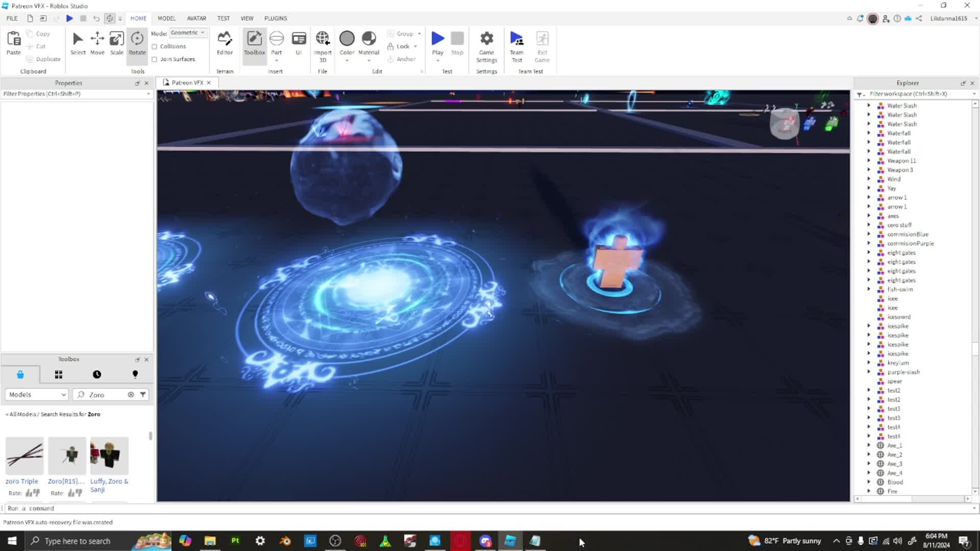Screen dimensions: 980x551
Task: Open Toolbox Inventory grid tab
Action: (x=59, y=374)
